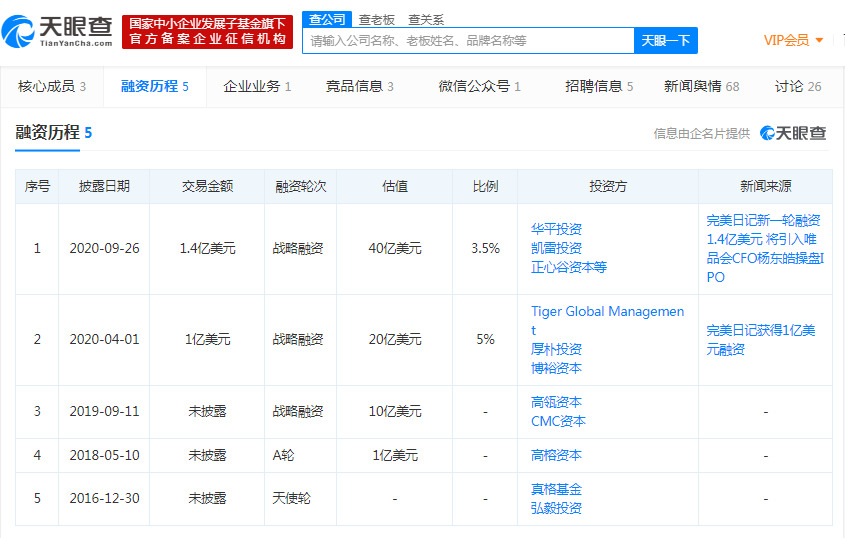
Task: Click the 估值 column header
Action: [x=394, y=187]
